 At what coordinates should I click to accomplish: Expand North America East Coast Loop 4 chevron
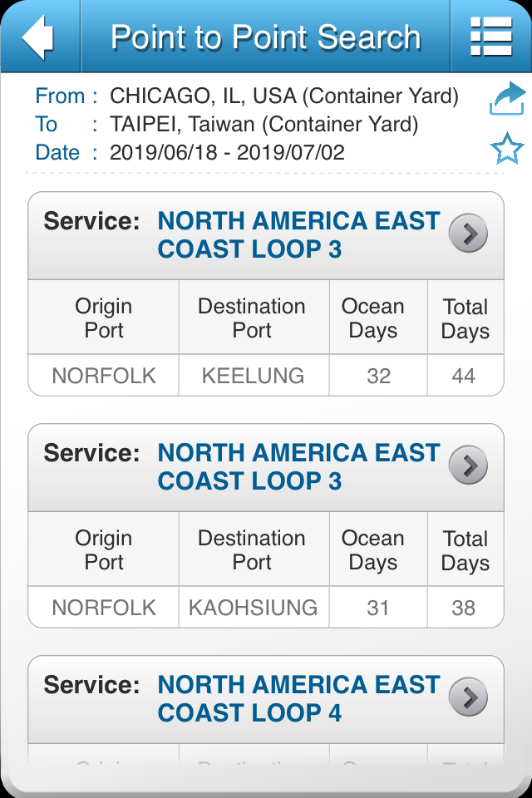pyautogui.click(x=469, y=698)
